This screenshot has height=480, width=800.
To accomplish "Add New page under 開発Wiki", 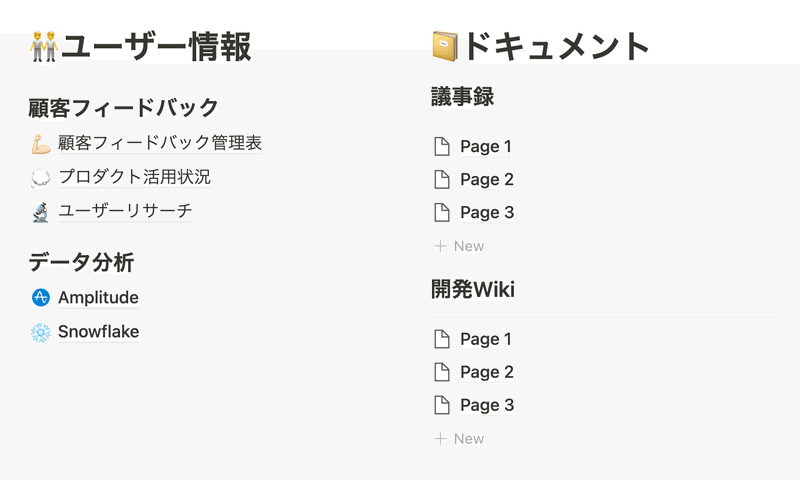I will [x=459, y=439].
